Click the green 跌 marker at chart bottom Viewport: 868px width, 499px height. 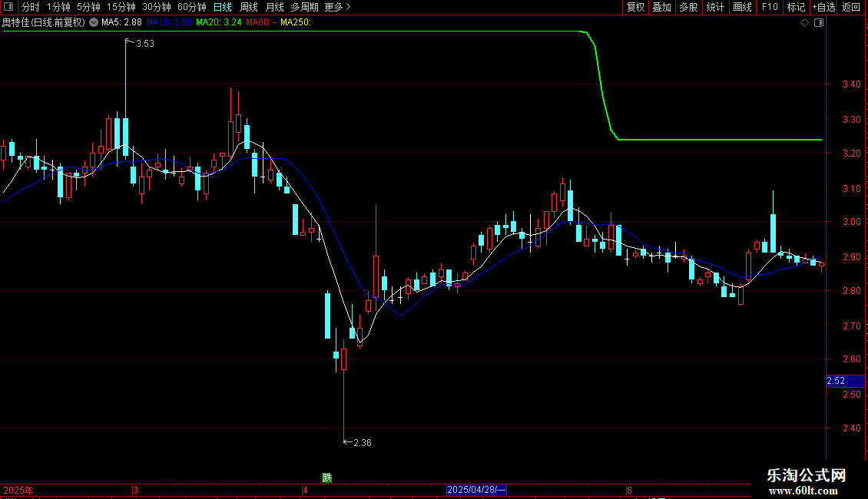pos(327,478)
